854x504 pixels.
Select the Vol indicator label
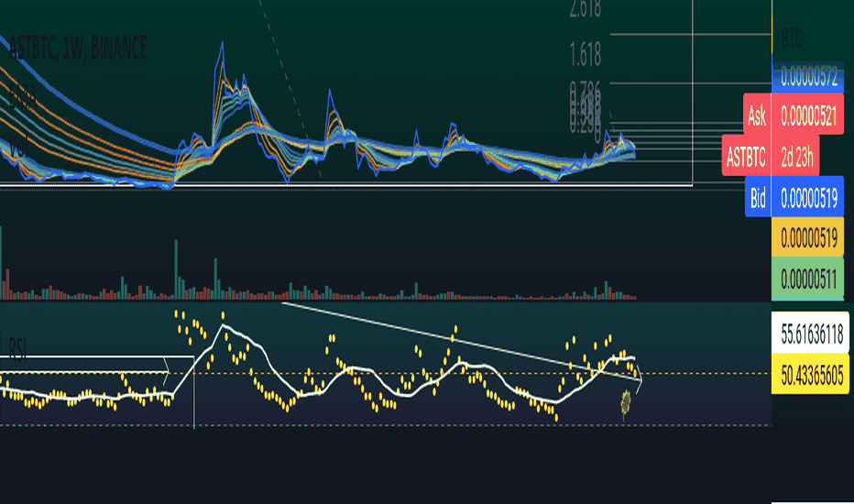pos(18,148)
